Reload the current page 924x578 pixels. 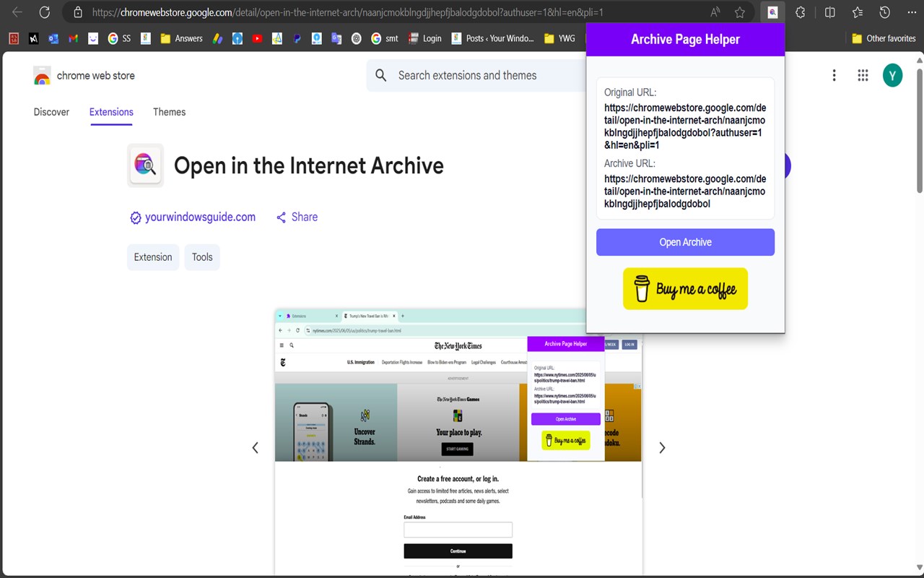click(45, 12)
